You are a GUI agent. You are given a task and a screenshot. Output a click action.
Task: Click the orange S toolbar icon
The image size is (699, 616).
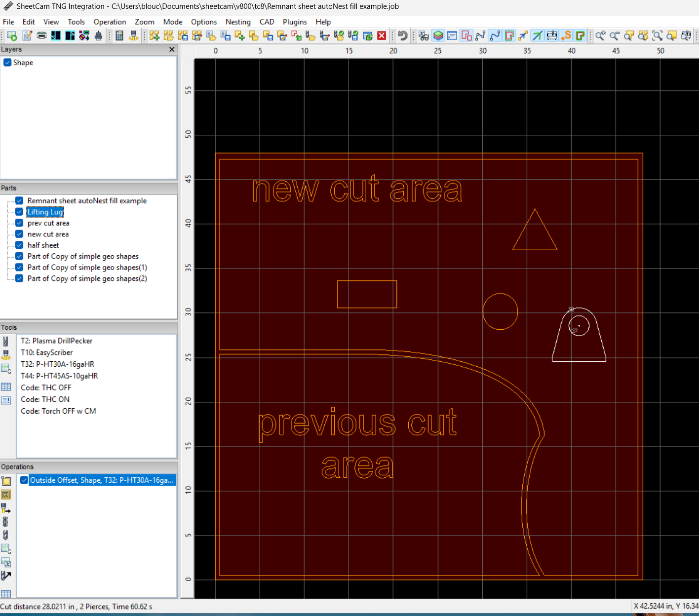(x=566, y=36)
